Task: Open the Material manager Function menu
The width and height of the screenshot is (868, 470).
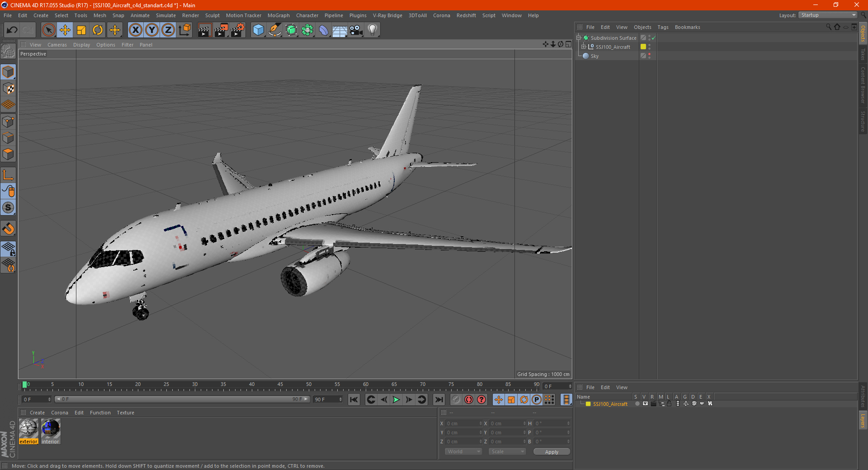Action: [100, 413]
